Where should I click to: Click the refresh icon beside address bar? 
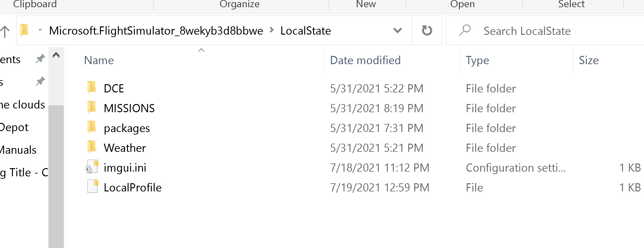pos(427,30)
